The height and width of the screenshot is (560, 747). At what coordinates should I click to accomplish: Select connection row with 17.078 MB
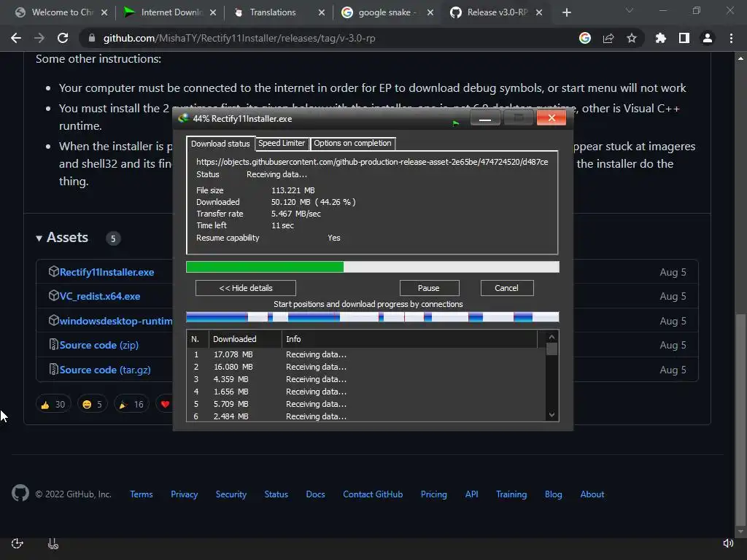pos(366,355)
